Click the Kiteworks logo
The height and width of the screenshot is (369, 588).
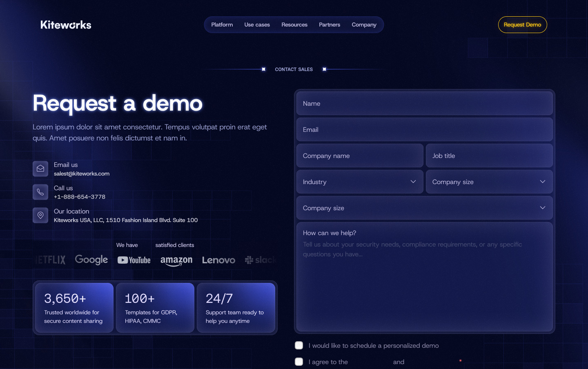[66, 25]
